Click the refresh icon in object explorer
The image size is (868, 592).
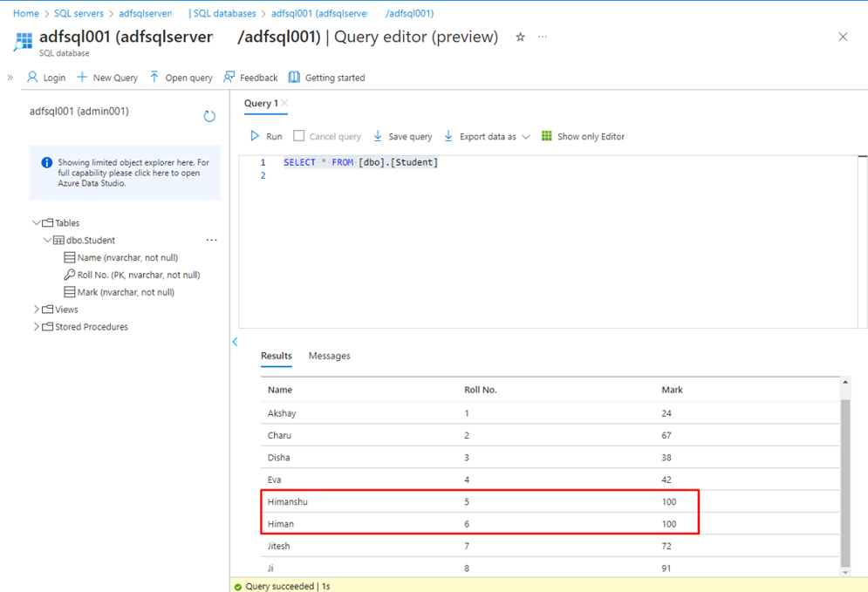click(209, 116)
